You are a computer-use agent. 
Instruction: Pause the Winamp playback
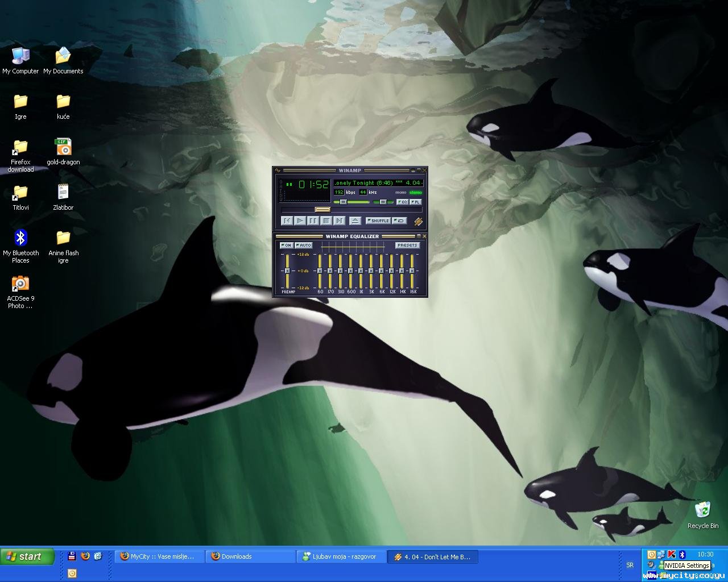(x=313, y=221)
